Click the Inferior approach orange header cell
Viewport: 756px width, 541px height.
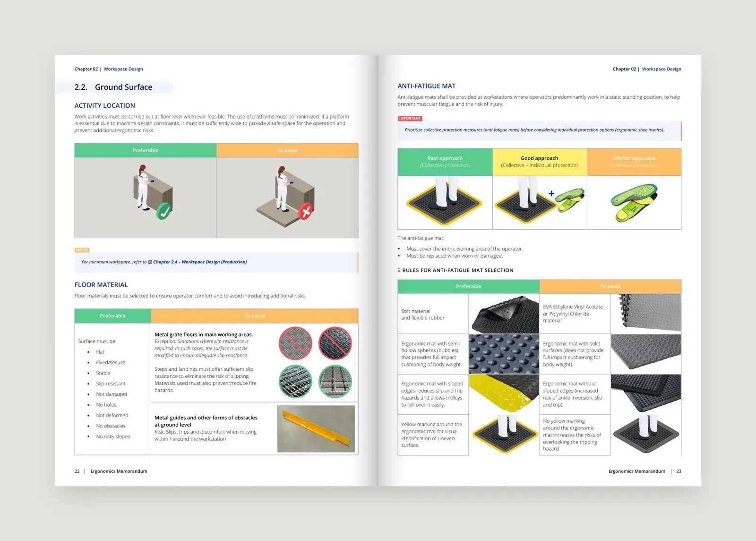tap(634, 162)
